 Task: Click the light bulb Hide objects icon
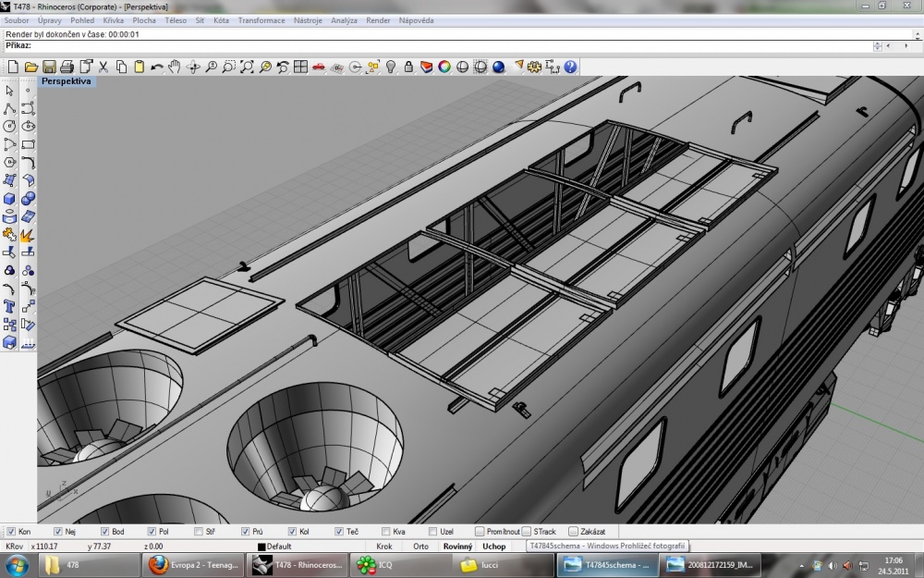[x=391, y=67]
